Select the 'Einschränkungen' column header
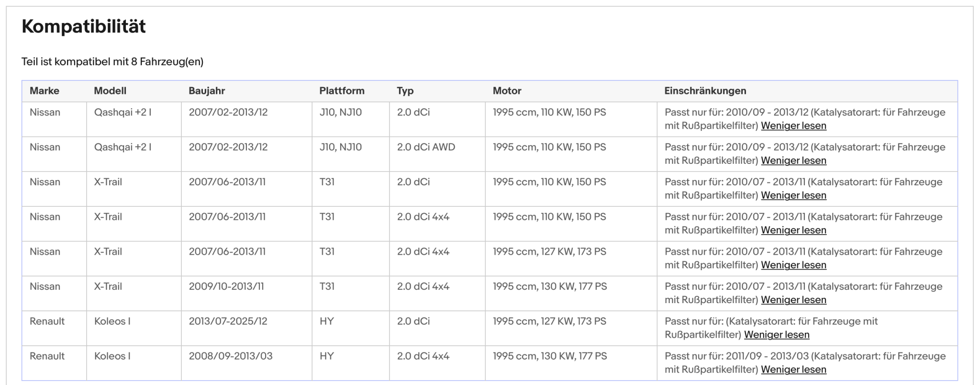The width and height of the screenshot is (980, 385). click(705, 91)
